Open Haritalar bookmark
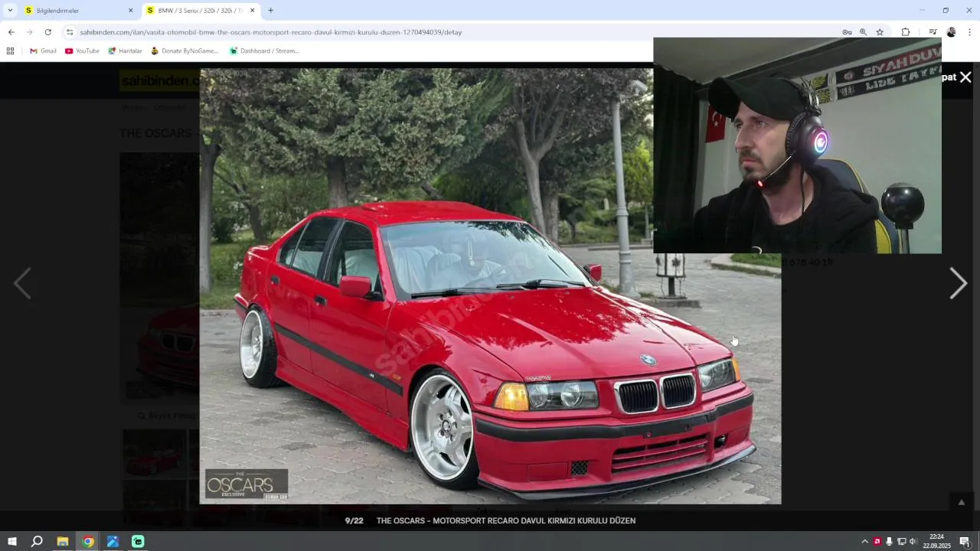 tap(125, 51)
